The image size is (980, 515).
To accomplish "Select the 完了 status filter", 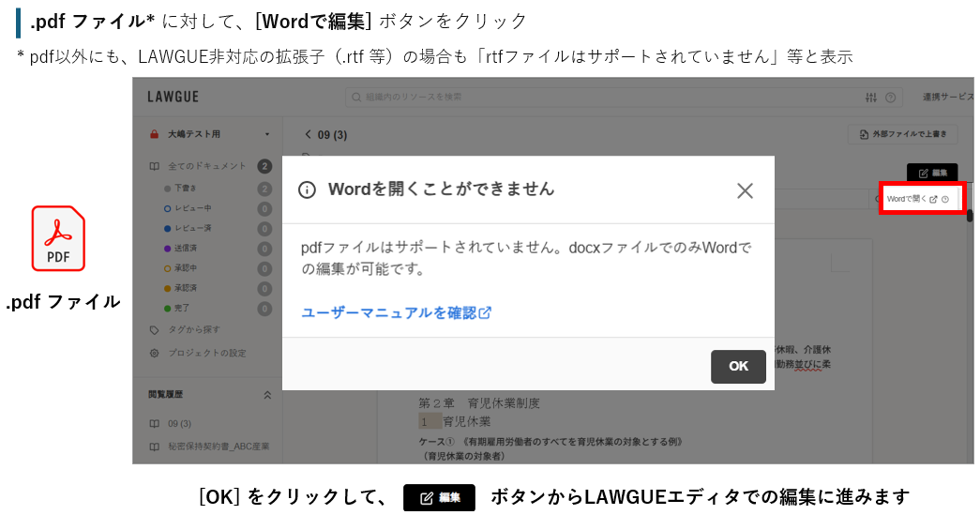I will pos(179,308).
